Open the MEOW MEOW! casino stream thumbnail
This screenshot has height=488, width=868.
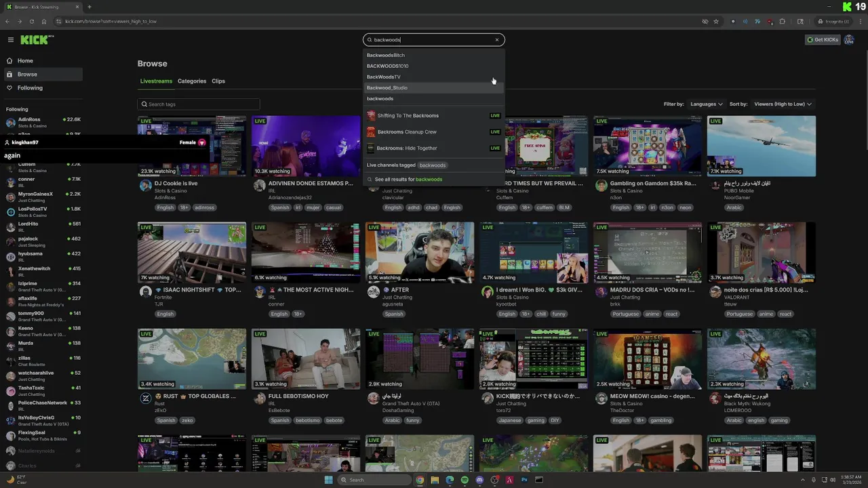click(648, 359)
